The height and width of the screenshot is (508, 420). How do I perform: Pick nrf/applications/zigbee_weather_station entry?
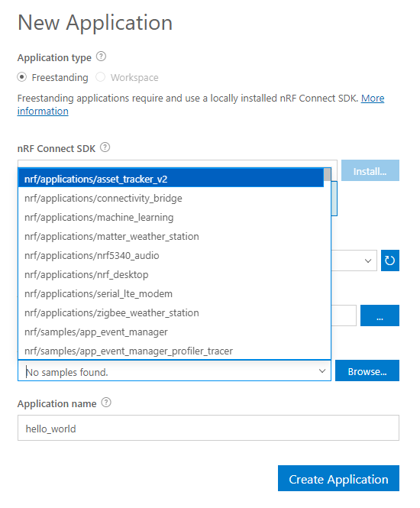tap(171, 312)
